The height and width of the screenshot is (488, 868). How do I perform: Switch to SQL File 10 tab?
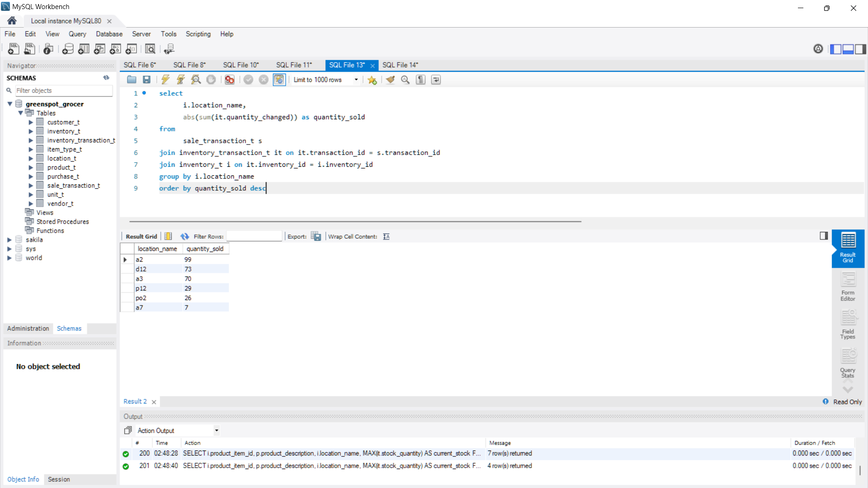[x=241, y=65]
